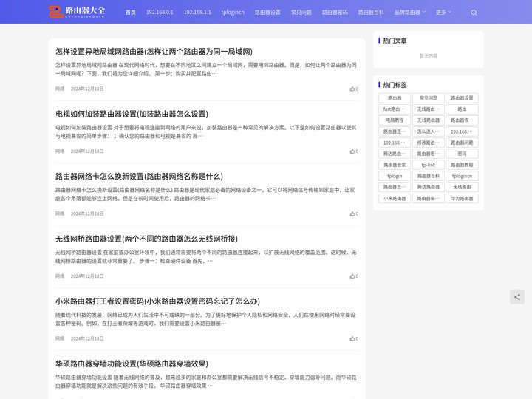Click the 热门标签 sidebar heading
Viewport: 532px width, 399px height.
(x=395, y=85)
